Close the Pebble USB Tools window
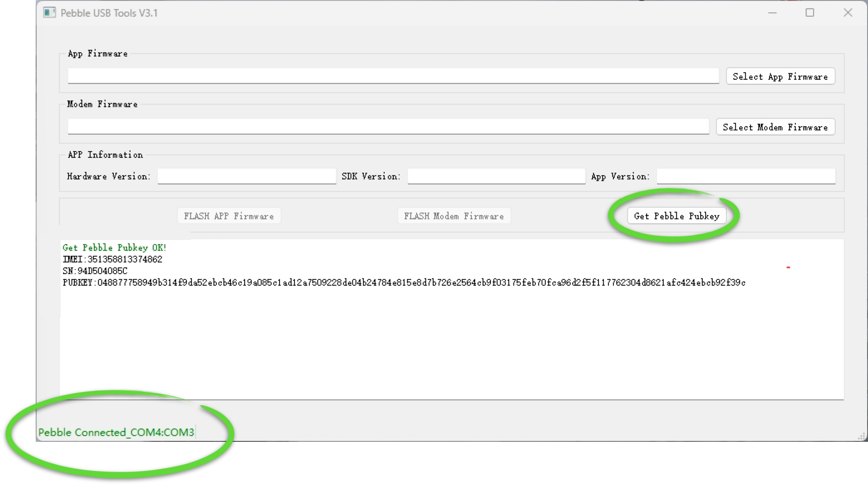868x485 pixels. click(x=848, y=13)
